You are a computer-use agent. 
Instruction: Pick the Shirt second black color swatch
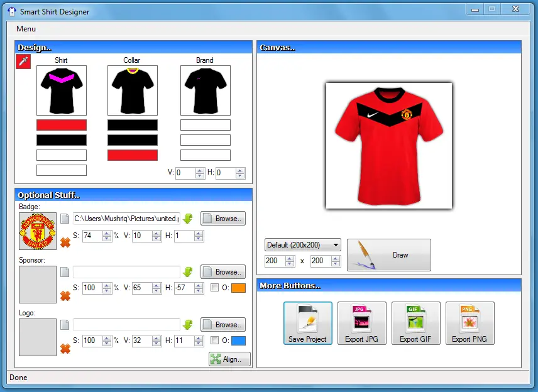[x=62, y=140]
